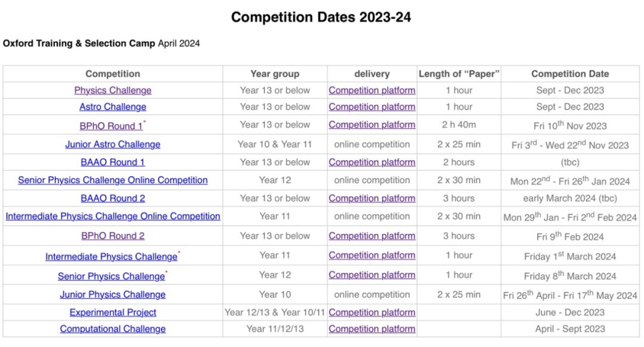Open Intermediate Physics Challenge Online Competition link
The height and width of the screenshot is (347, 644).
pyautogui.click(x=113, y=216)
